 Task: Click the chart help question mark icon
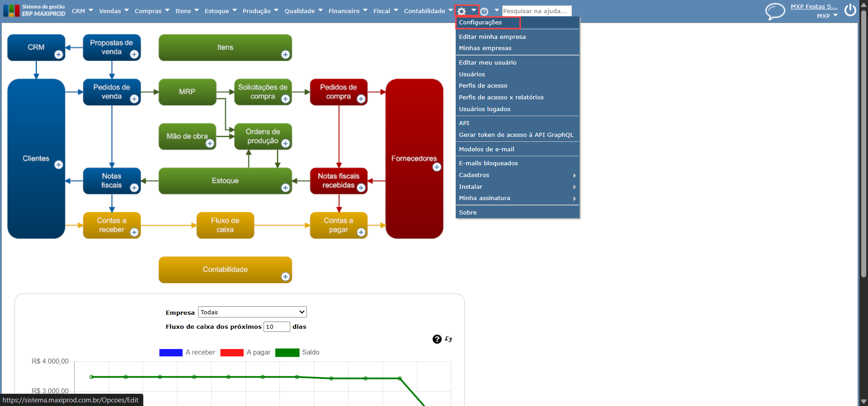[x=437, y=339]
